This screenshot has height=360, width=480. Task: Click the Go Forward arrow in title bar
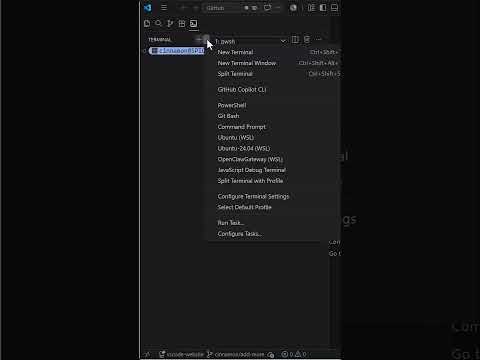coord(196,7)
